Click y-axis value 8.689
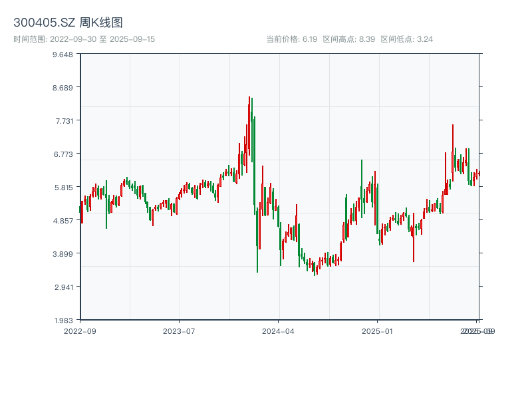This screenshot has height=399, width=532. pos(63,88)
